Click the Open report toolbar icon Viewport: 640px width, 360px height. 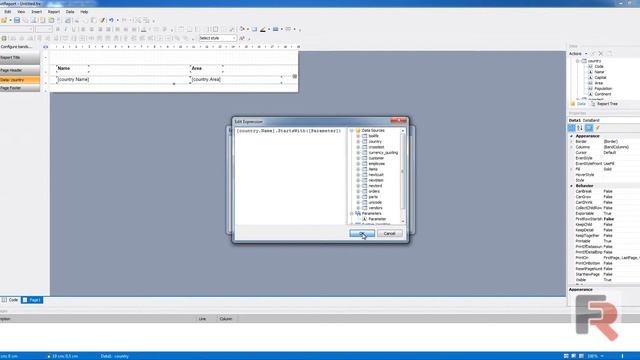pyautogui.click(x=4, y=20)
